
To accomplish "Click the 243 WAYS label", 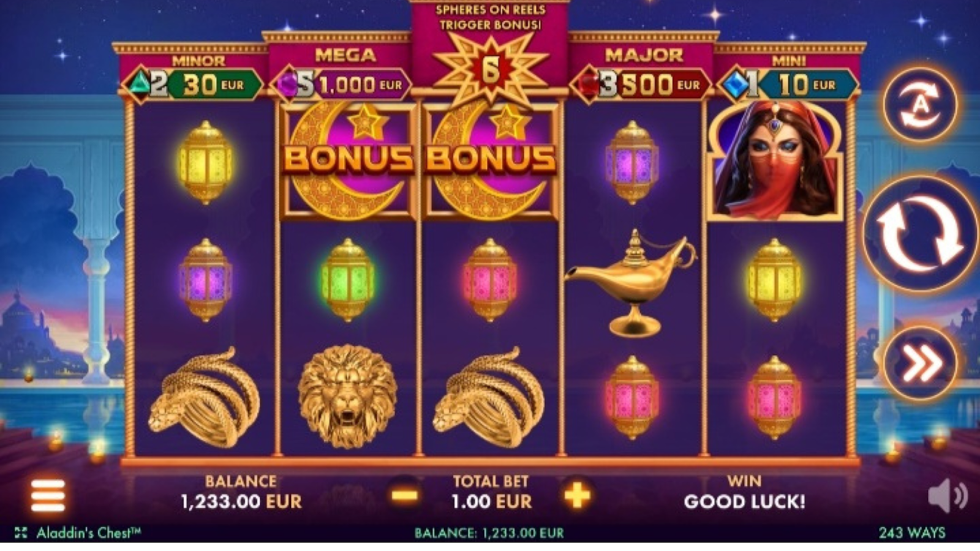I will (x=912, y=533).
